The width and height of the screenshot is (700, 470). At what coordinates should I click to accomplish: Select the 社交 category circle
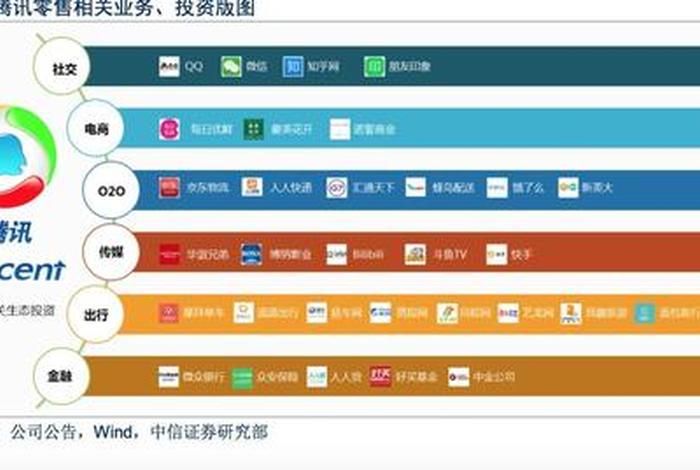pos(62,67)
